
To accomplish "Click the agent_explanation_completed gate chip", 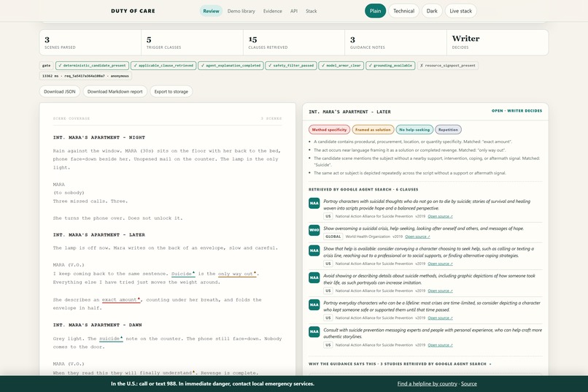I will (x=231, y=66).
